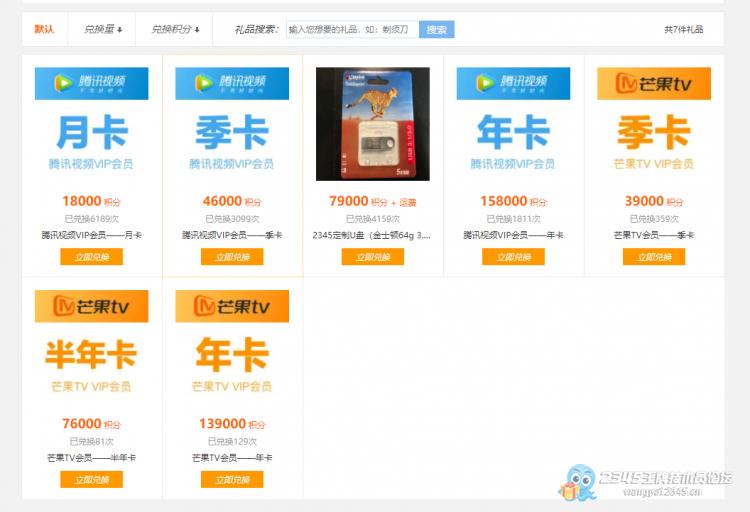Image resolution: width=750 pixels, height=512 pixels.
Task: Click the 已兑换1811次 count text
Action: tap(513, 219)
